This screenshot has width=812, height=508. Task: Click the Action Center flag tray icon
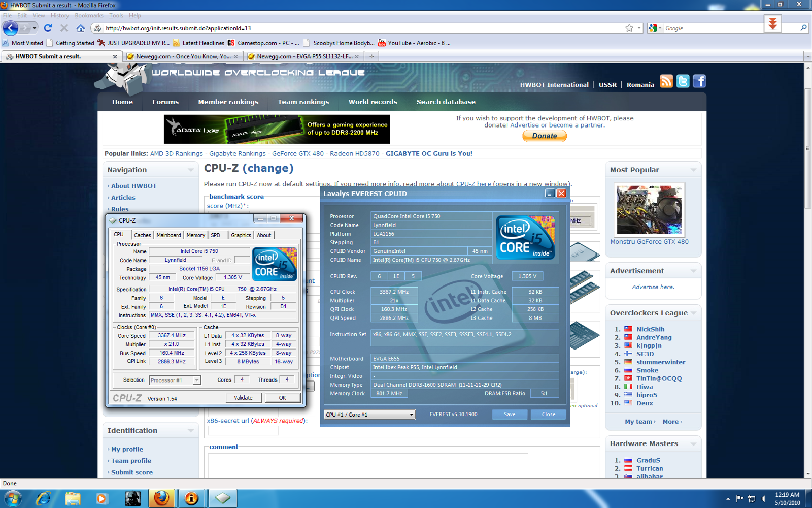[739, 499]
